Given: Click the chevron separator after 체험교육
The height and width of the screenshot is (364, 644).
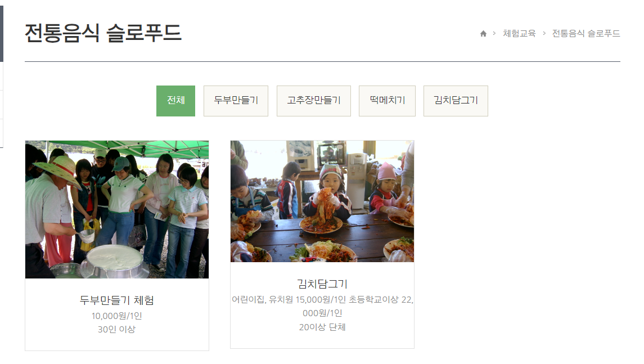Looking at the screenshot, I should 544,33.
